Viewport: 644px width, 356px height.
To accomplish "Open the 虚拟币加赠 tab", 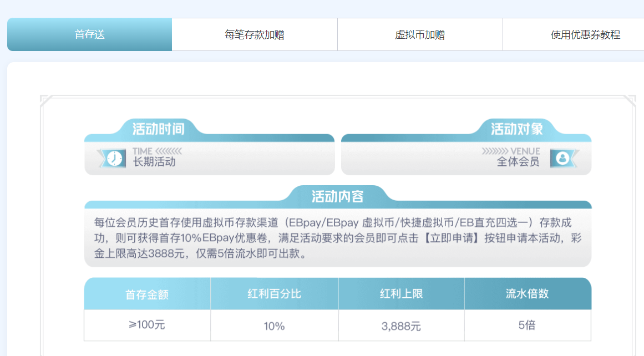I will [419, 35].
